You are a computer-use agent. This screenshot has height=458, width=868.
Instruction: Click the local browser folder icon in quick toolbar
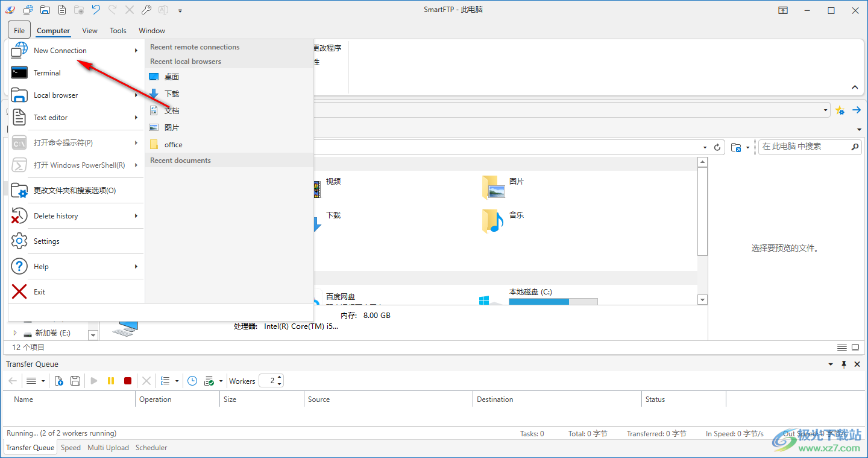(45, 10)
